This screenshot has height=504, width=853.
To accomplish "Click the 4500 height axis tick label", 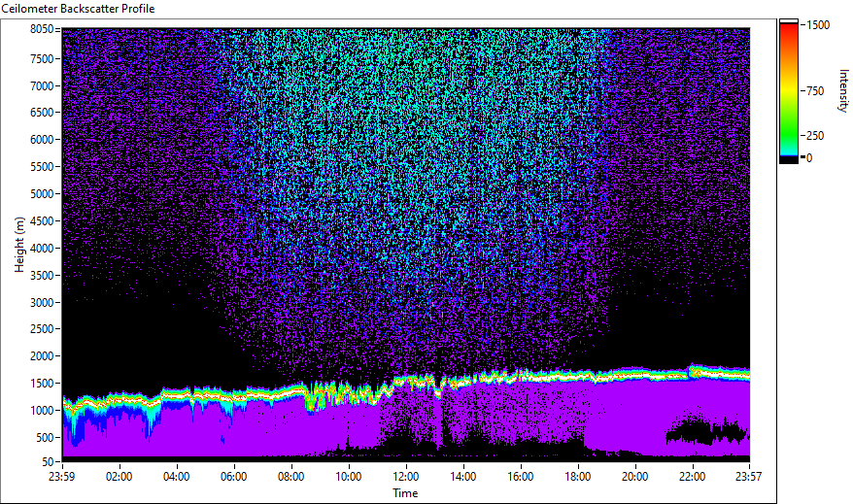I will pos(42,221).
